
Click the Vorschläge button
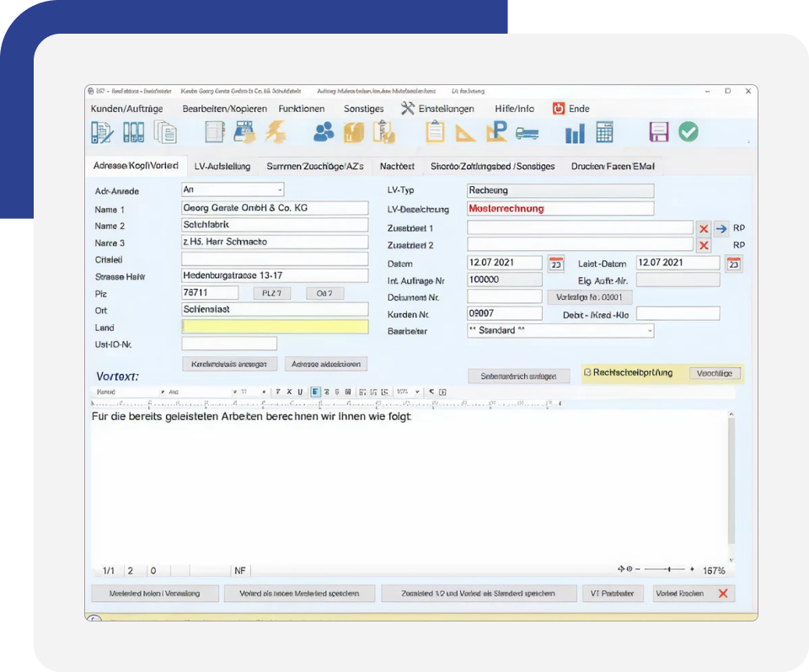(714, 373)
